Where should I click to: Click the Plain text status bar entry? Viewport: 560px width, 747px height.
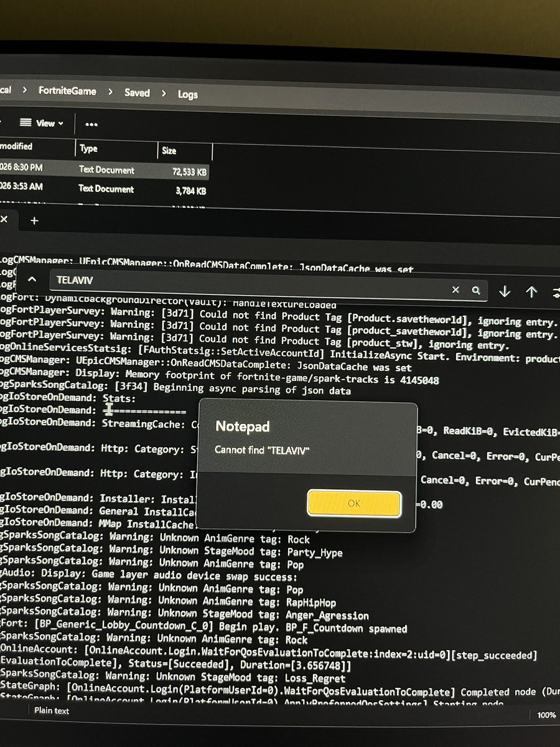point(52,710)
